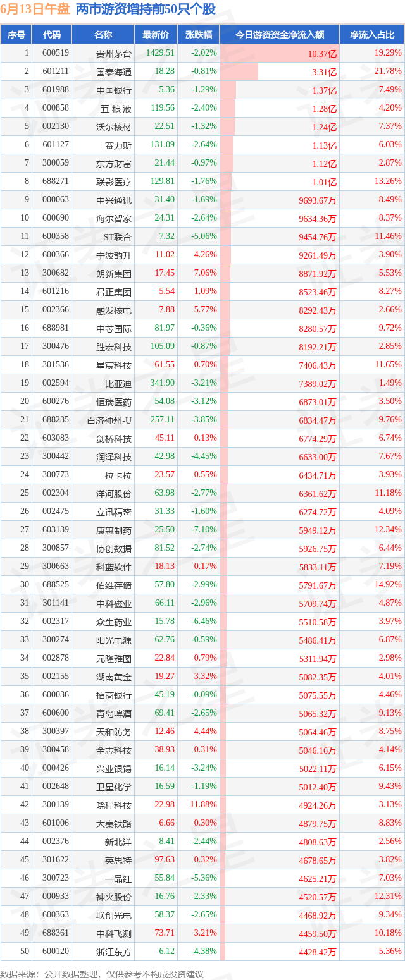Select the stock name 英思特

(118, 860)
